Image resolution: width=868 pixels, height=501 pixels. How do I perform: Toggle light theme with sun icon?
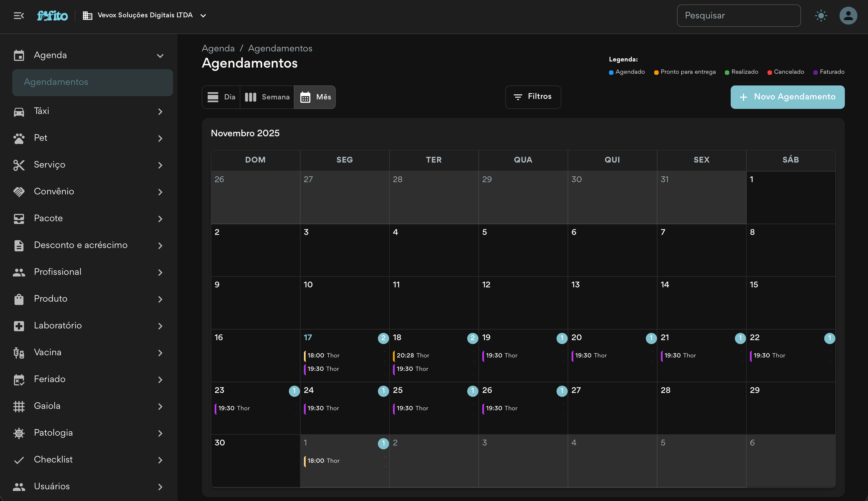[x=821, y=15]
